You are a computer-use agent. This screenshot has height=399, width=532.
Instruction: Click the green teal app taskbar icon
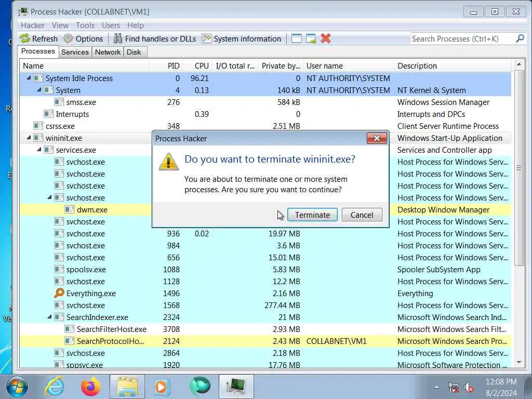(x=200, y=387)
